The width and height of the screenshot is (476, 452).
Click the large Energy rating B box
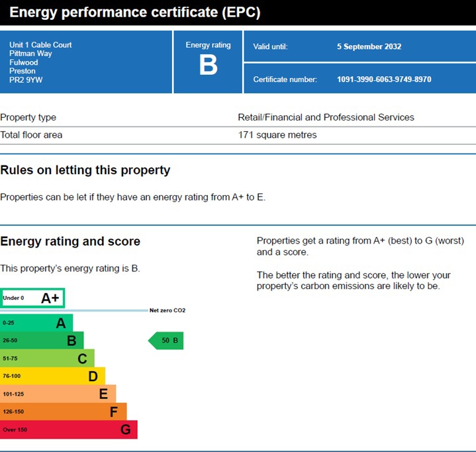(x=208, y=62)
